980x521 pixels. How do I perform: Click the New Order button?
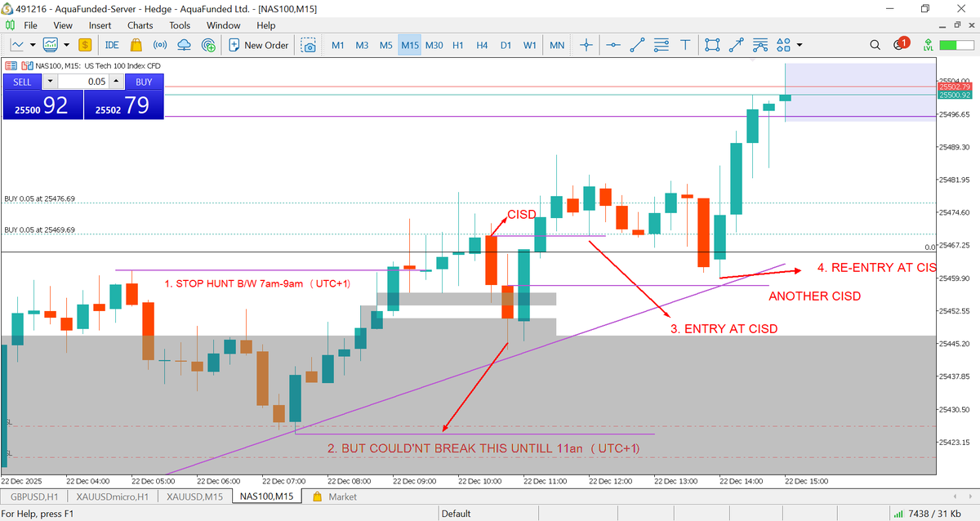(x=259, y=45)
